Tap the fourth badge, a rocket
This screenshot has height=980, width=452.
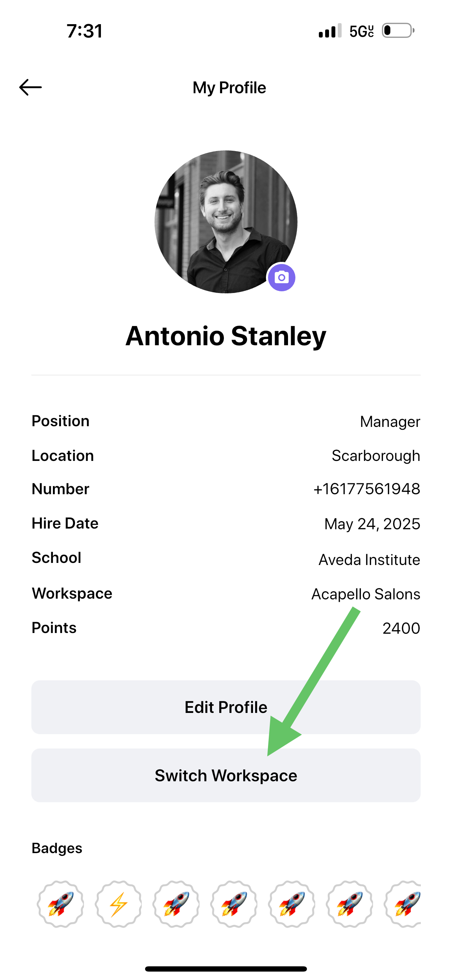(x=234, y=904)
